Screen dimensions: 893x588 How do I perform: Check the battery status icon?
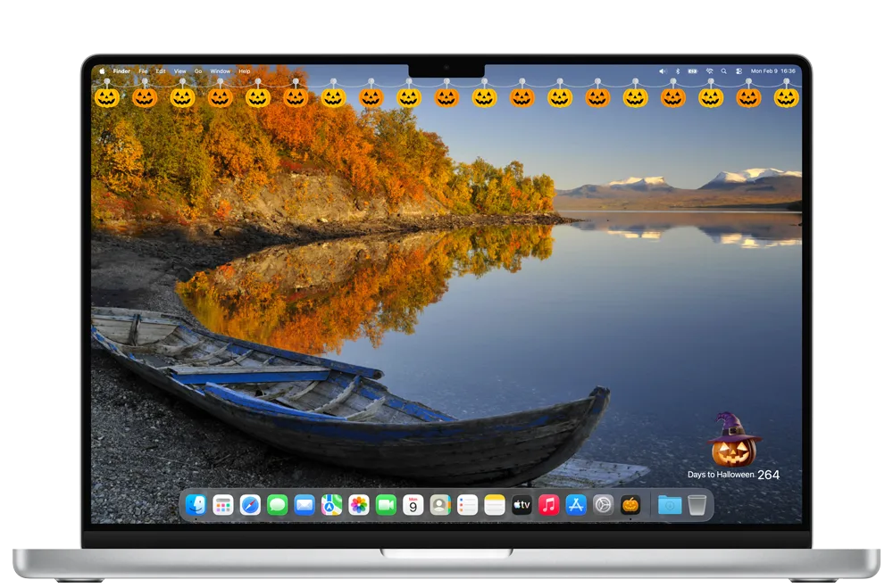tap(693, 71)
